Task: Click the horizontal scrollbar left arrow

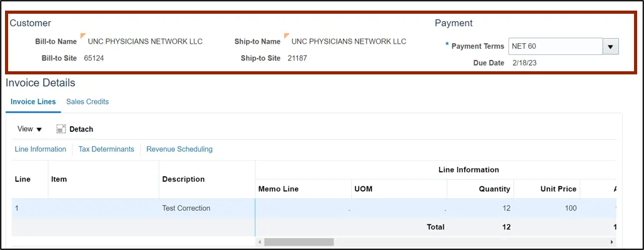Action: click(259, 242)
